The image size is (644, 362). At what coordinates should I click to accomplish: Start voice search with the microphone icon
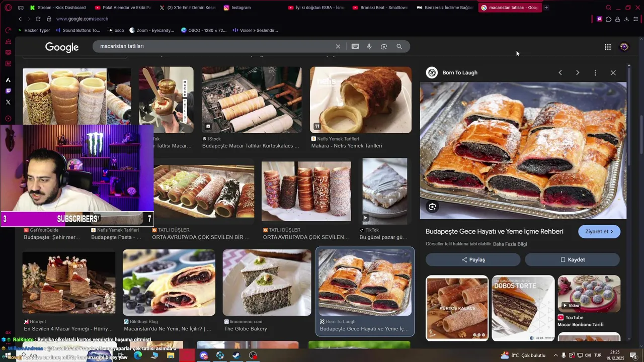tap(369, 46)
